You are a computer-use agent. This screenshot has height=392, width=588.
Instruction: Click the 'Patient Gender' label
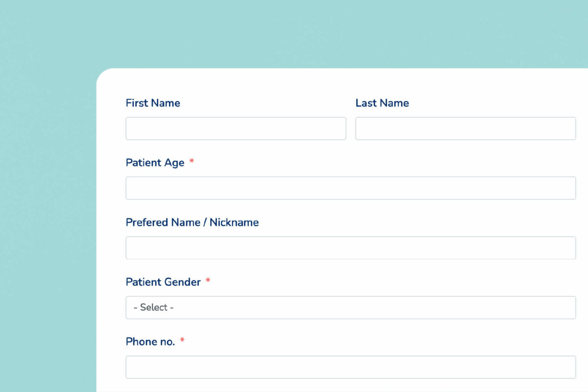click(163, 282)
